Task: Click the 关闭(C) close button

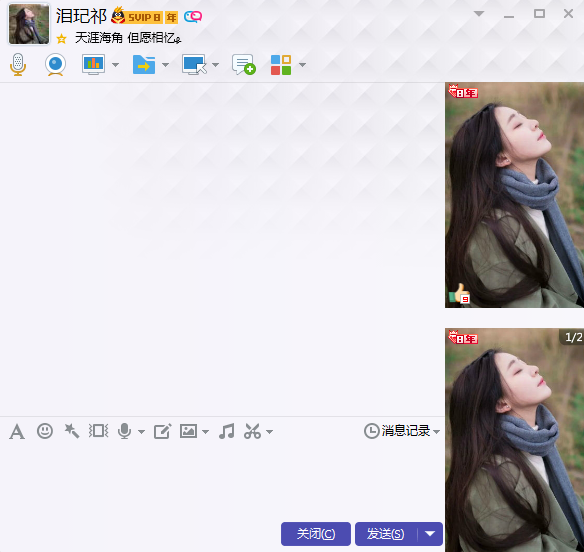Action: (316, 534)
